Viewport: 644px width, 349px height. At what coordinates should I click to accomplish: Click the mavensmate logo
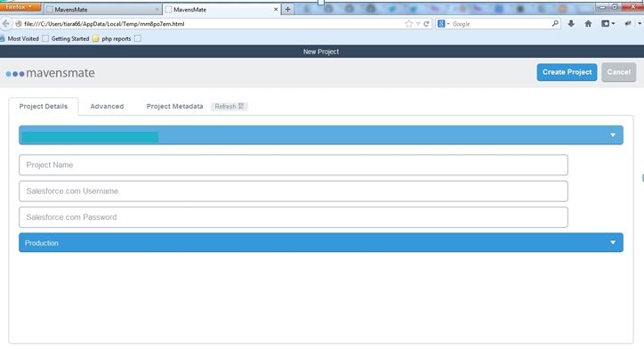click(50, 73)
